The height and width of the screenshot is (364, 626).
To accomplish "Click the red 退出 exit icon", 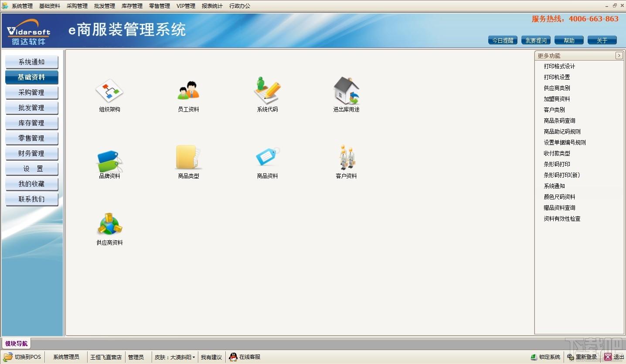I will click(x=608, y=357).
